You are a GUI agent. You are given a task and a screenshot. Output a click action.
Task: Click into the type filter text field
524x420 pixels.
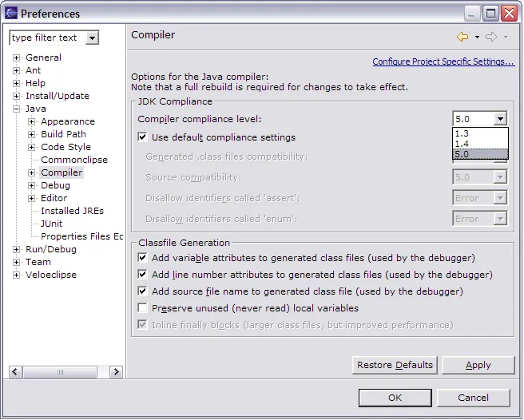pyautogui.click(x=48, y=38)
